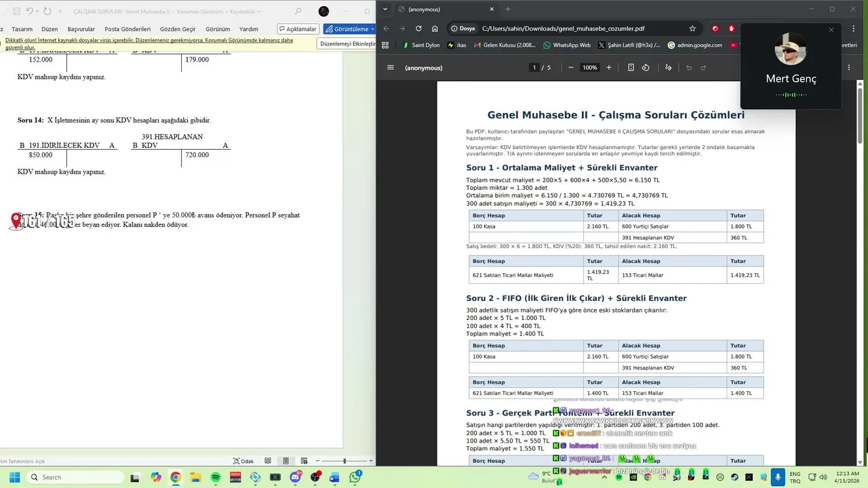This screenshot has height=488, width=868.
Task: Open the Word title bar search
Action: tap(298, 12)
